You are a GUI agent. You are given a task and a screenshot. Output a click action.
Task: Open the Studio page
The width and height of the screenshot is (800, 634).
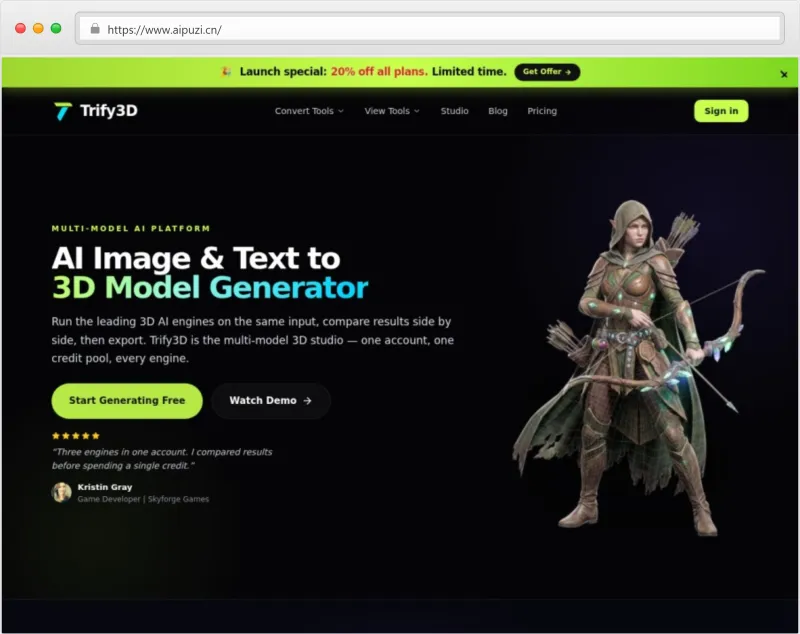(x=455, y=111)
